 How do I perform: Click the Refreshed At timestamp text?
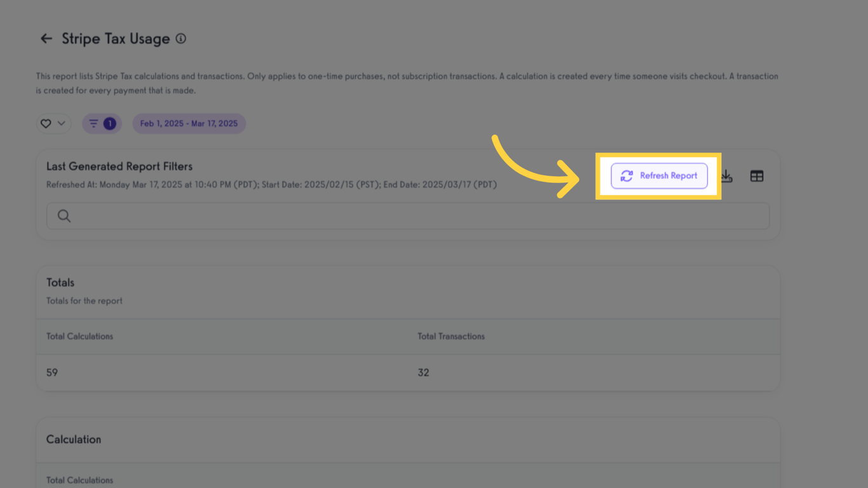(271, 185)
